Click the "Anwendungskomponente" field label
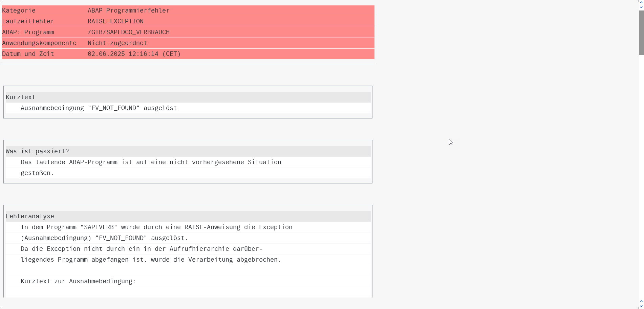Viewport: 644px width, 309px height. [x=39, y=43]
